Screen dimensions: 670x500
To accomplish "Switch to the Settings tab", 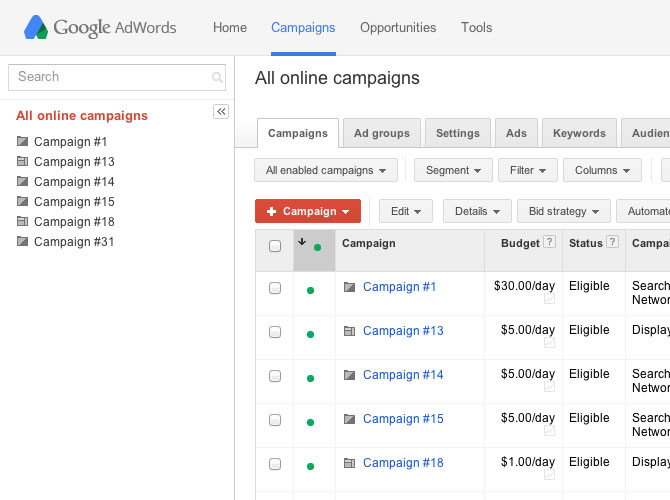I will (x=458, y=133).
